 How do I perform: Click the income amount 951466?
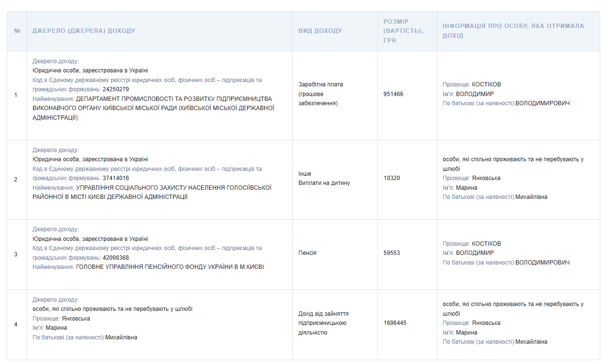[393, 94]
